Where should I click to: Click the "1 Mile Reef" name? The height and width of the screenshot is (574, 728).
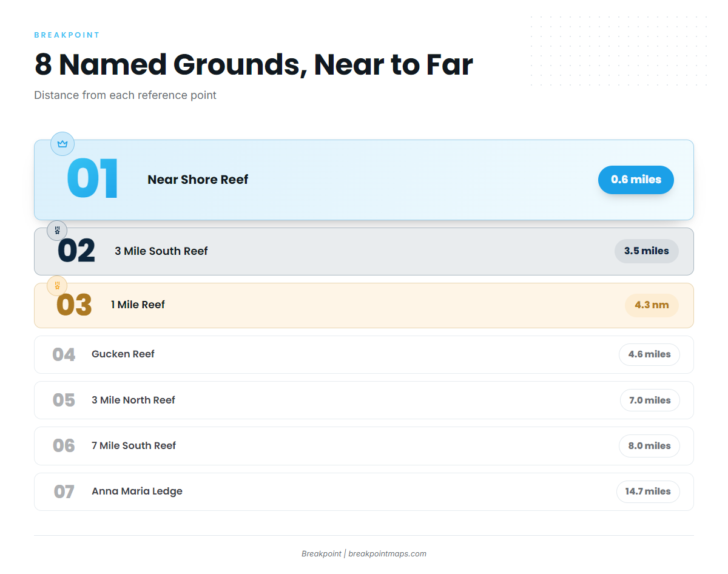click(x=138, y=305)
